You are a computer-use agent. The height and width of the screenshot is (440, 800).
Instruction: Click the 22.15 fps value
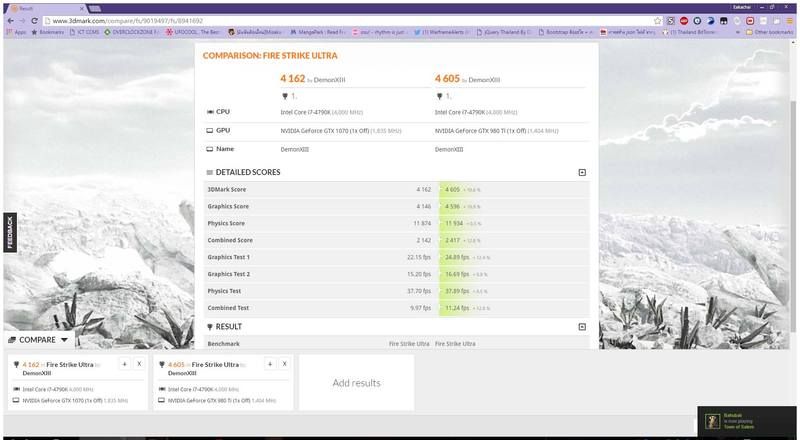[x=419, y=257]
